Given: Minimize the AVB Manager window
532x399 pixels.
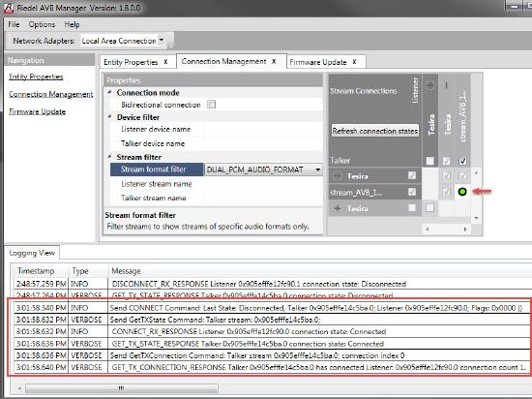Looking at the screenshot, I should tap(515, 6).
